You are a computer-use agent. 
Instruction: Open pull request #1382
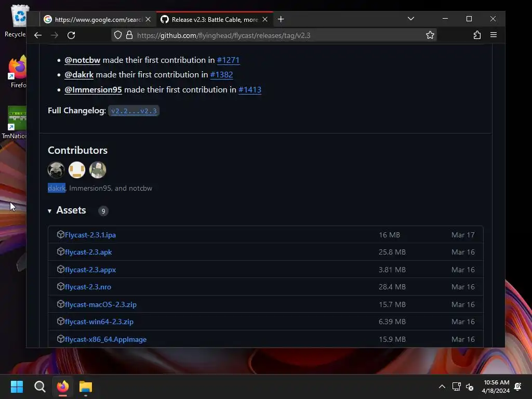pyautogui.click(x=221, y=75)
